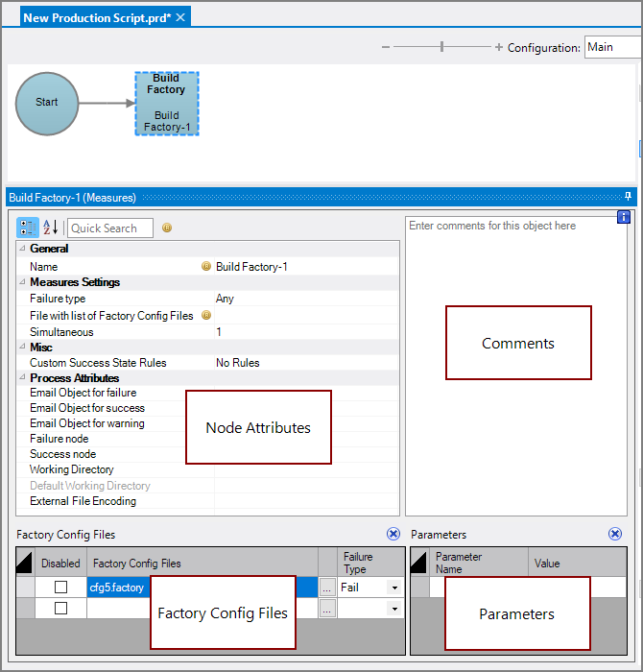The height and width of the screenshot is (672, 643).
Task: Select the Build Factory-1 node
Action: (167, 104)
